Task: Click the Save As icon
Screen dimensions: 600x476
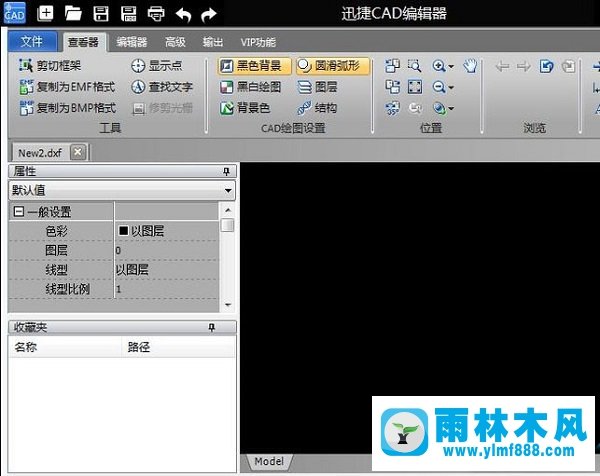Action: click(129, 14)
